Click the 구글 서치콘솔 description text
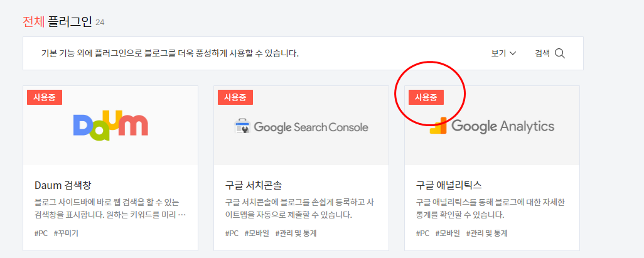The width and height of the screenshot is (644, 258). tap(299, 208)
